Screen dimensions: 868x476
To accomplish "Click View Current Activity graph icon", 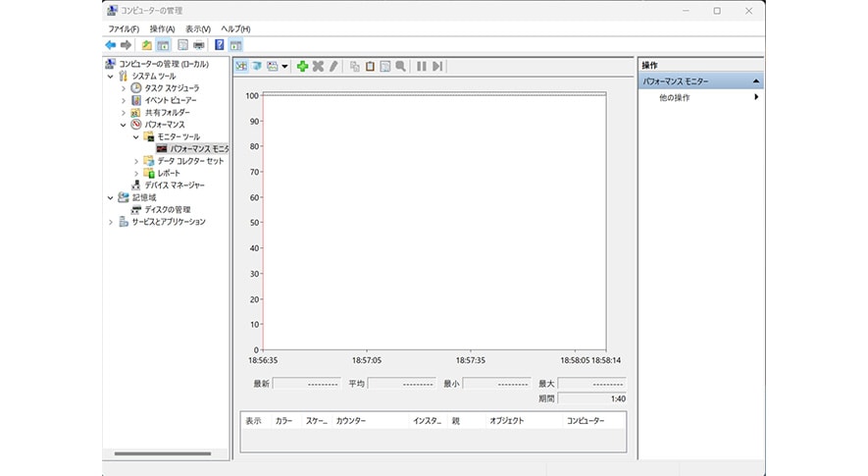I will click(241, 67).
